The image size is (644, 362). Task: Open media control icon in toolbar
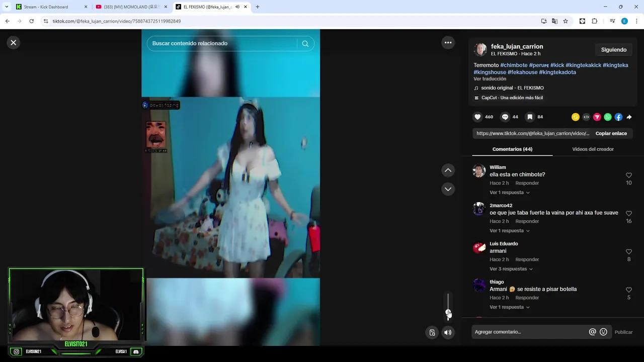612,21
